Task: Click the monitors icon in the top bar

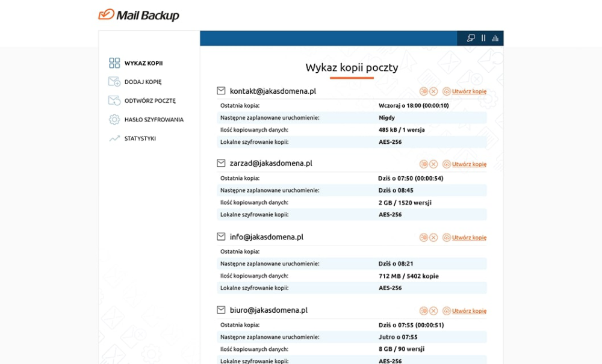Action: point(471,38)
